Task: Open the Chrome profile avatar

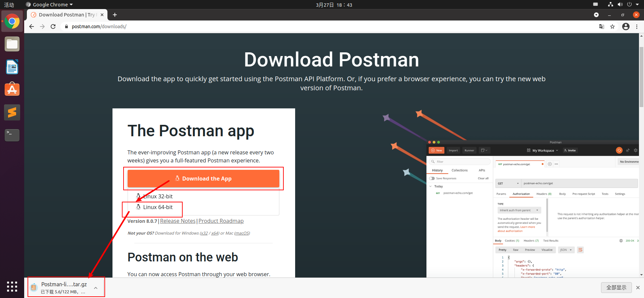Action: pyautogui.click(x=626, y=27)
